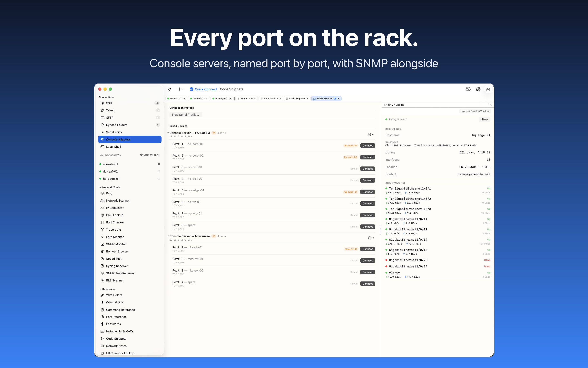Open the Network Scanner tool

click(x=130, y=201)
